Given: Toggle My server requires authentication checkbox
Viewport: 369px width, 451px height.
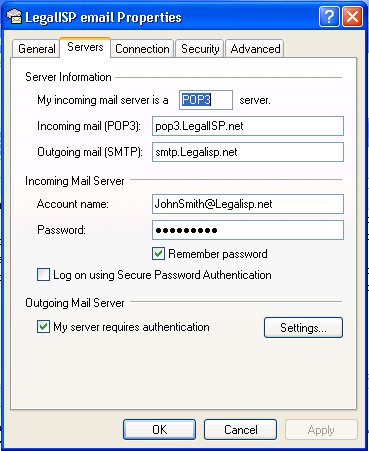Looking at the screenshot, I should (43, 327).
